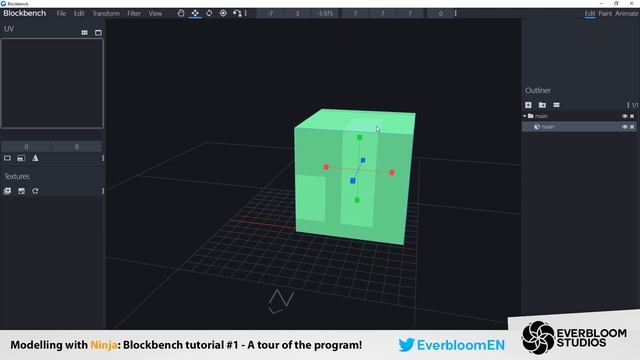Click the right red X-axis gizmo handle

392,173
